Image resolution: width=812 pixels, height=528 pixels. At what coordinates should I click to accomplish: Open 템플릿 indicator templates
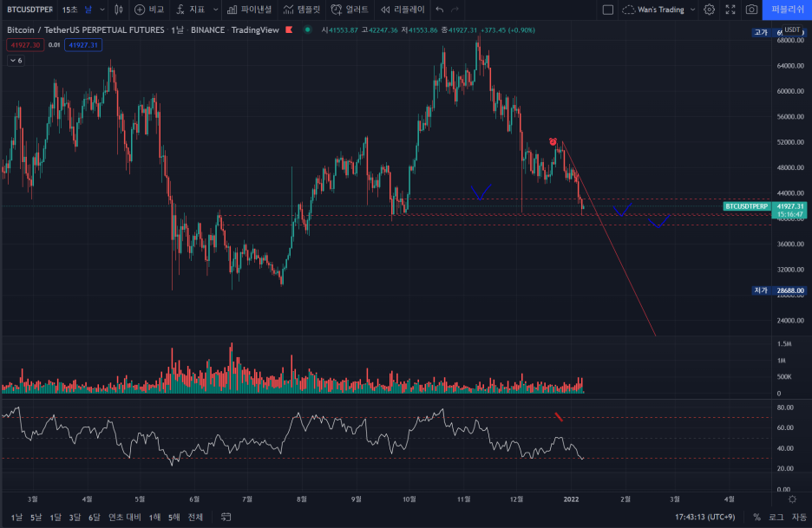302,10
